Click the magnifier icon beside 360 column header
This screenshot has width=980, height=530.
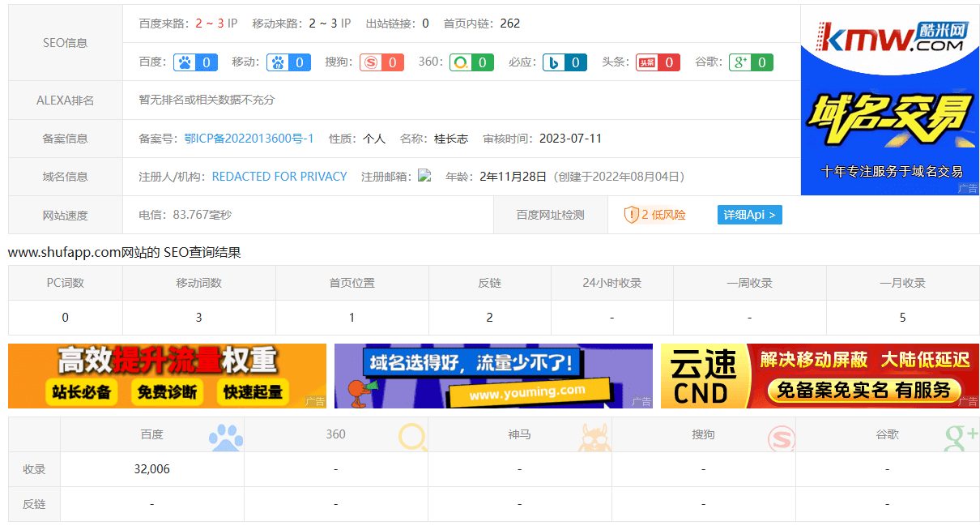(411, 434)
